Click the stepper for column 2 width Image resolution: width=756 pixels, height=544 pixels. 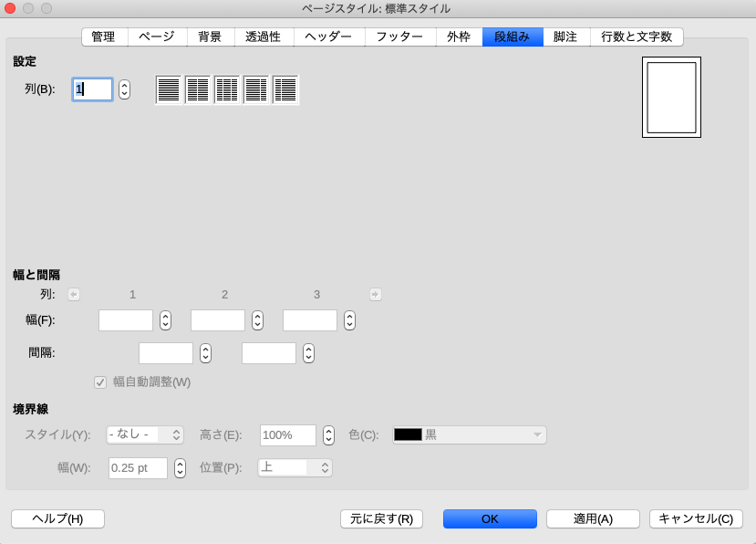pyautogui.click(x=257, y=320)
